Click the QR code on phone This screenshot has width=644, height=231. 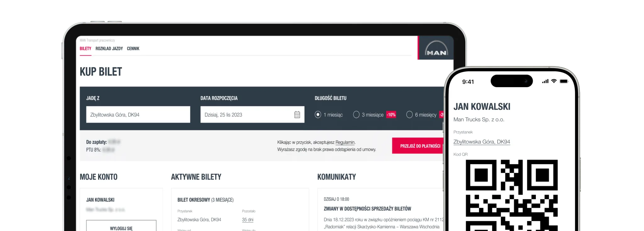point(511,195)
